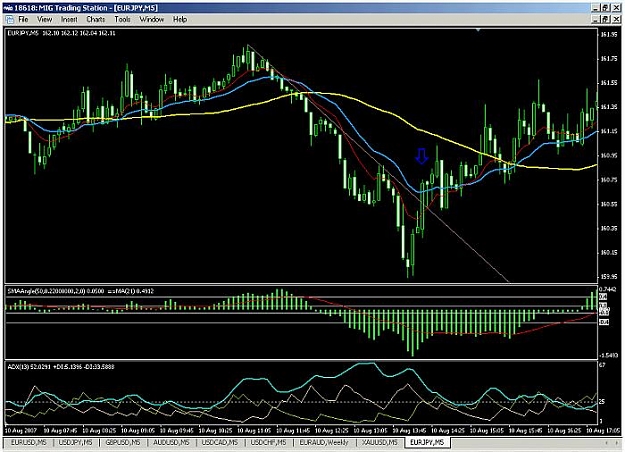This screenshot has height=452, width=625.
Task: Open the Insert menu
Action: [69, 19]
